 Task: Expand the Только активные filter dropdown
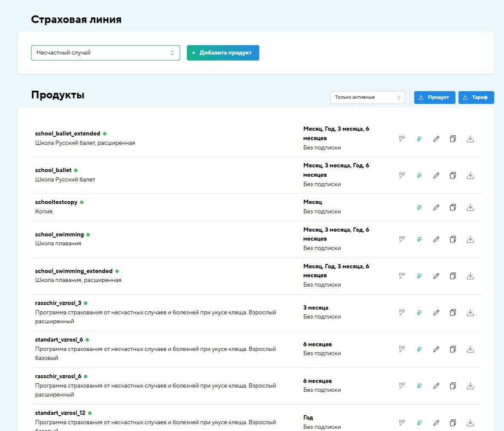pyautogui.click(x=367, y=97)
